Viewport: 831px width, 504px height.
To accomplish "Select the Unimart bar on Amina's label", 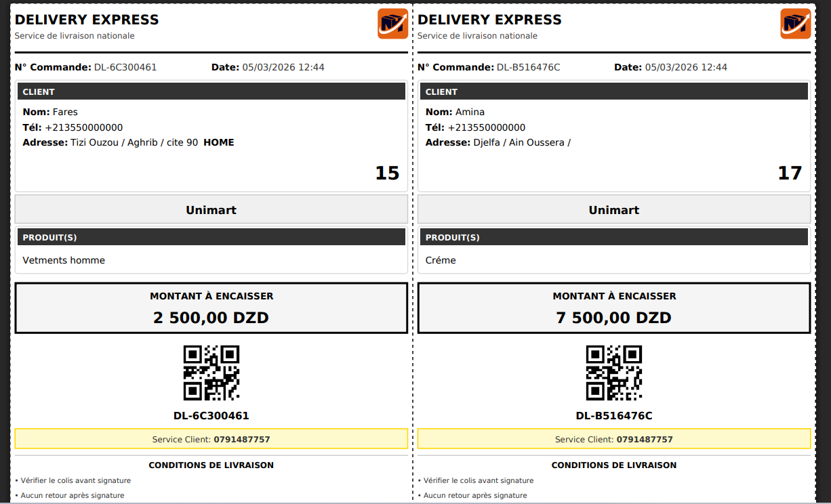I will (x=614, y=210).
